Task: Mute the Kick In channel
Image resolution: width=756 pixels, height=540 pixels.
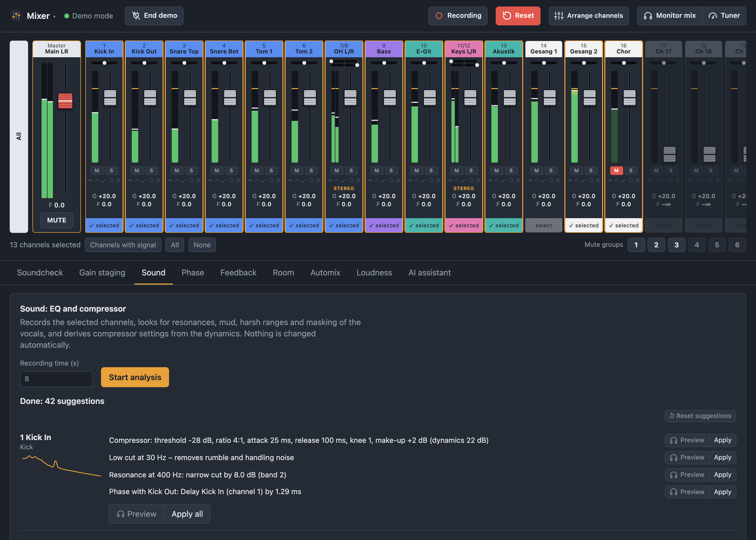Action: 97,171
